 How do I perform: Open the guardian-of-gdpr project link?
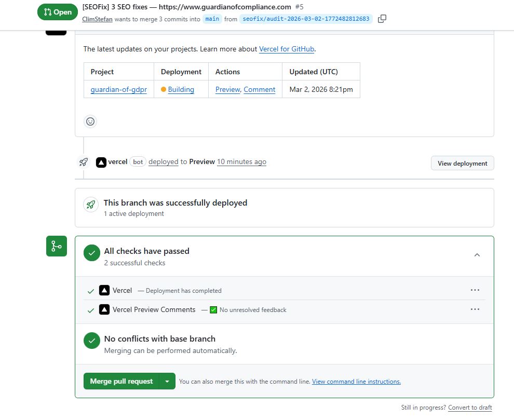tap(119, 89)
